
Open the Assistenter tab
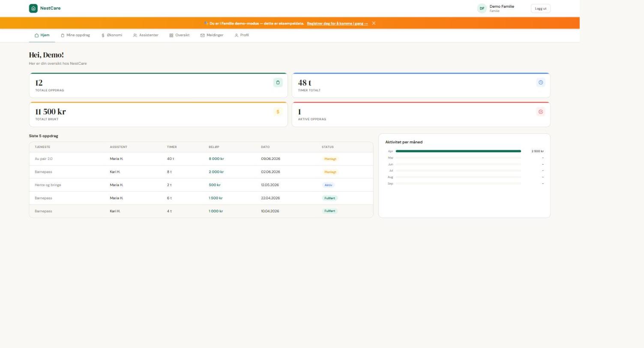146,35
